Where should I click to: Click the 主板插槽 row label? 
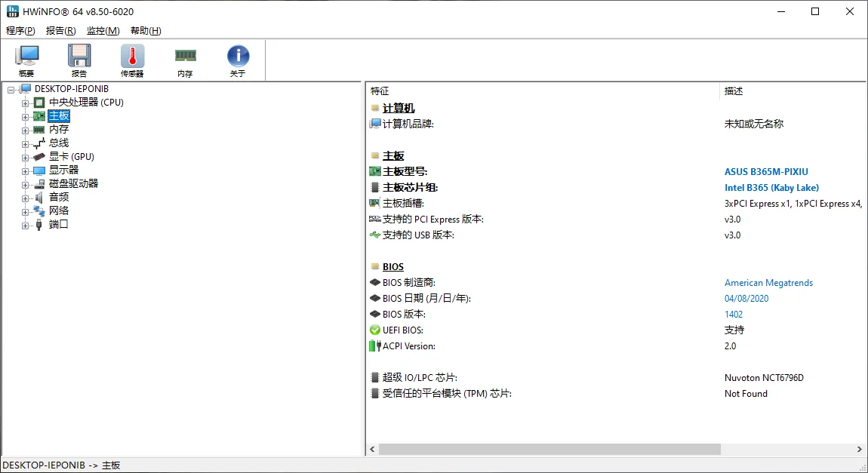(x=404, y=204)
